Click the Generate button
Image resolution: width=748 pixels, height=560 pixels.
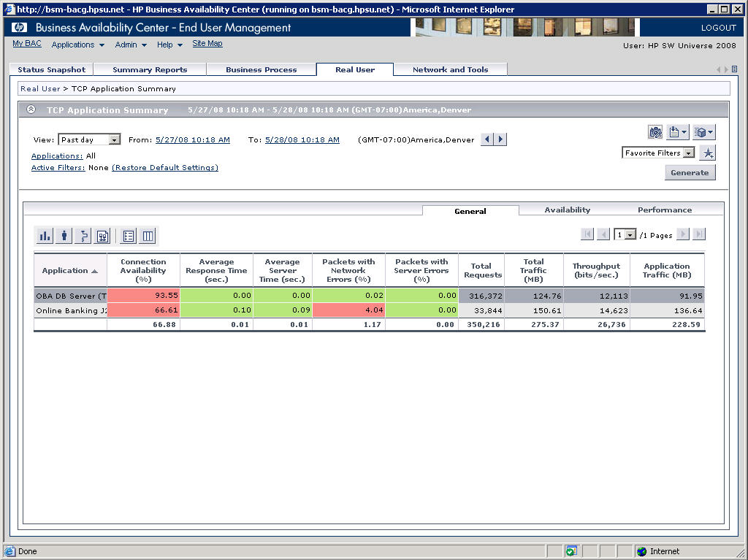(690, 173)
